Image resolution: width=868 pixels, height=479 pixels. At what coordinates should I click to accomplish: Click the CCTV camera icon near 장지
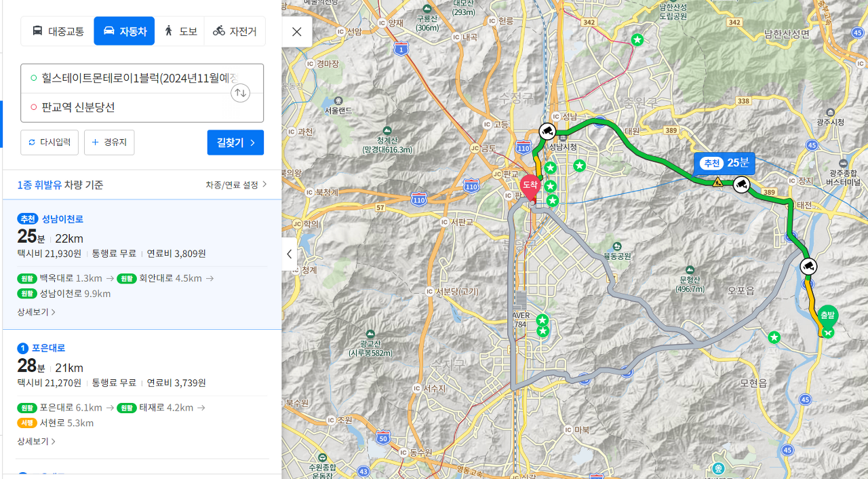(x=742, y=184)
